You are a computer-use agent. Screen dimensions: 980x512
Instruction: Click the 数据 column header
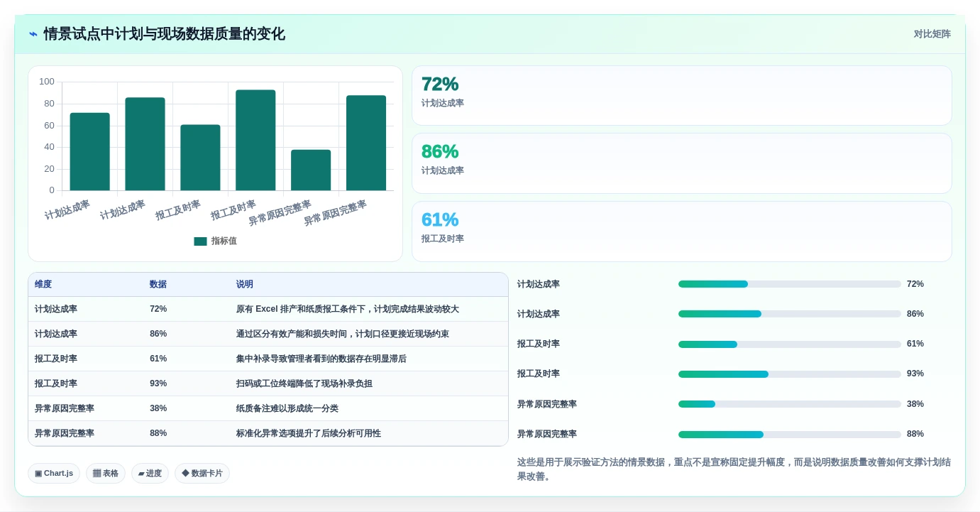click(158, 284)
